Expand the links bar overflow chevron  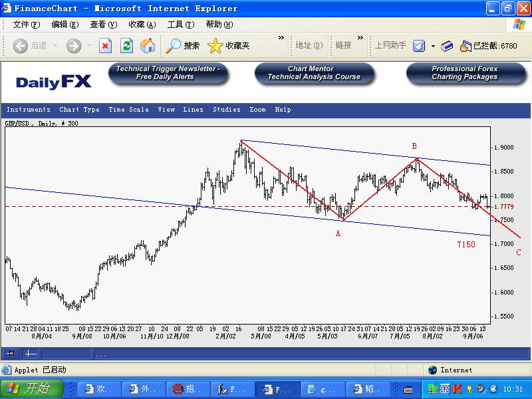pyautogui.click(x=360, y=38)
